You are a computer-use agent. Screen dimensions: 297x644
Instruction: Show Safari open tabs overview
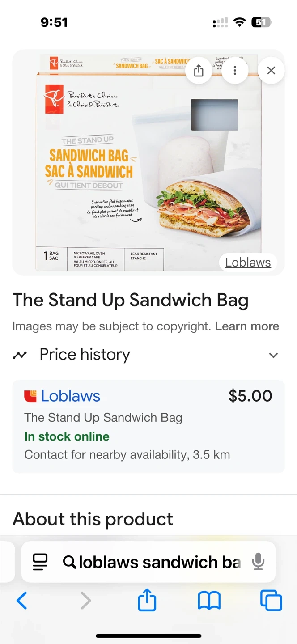(271, 600)
